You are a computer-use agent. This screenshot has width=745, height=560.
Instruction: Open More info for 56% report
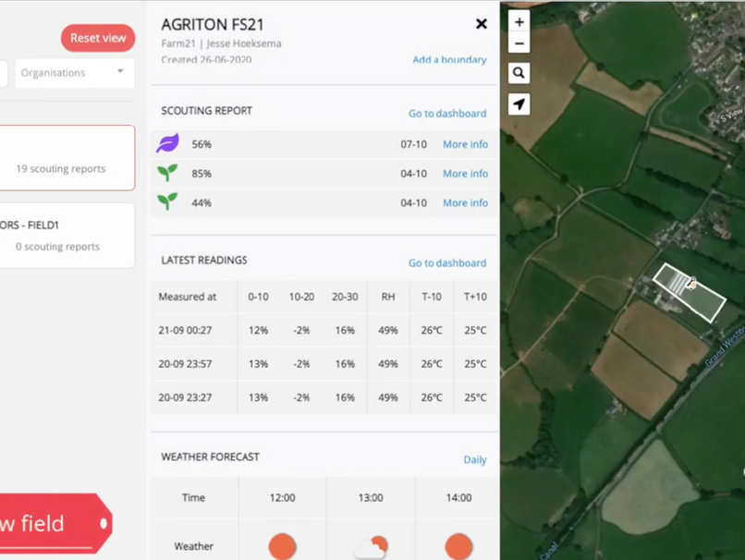pos(465,144)
